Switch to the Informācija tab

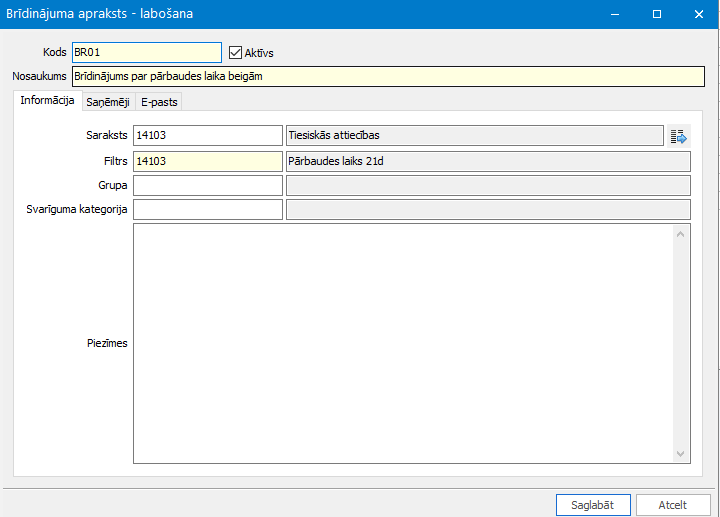coord(47,101)
